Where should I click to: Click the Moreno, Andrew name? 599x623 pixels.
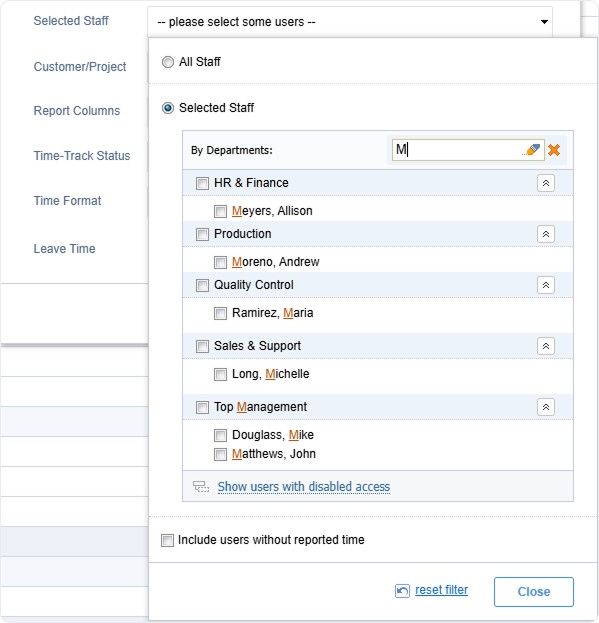(276, 261)
